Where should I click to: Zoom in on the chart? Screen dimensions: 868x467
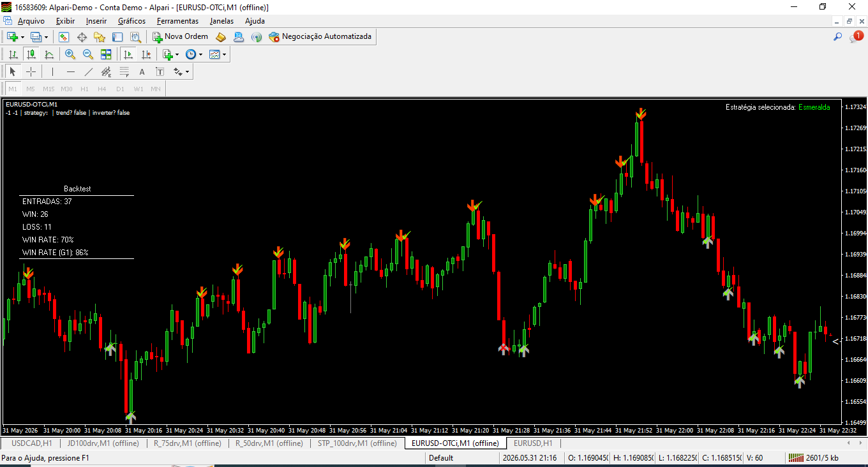[70, 55]
